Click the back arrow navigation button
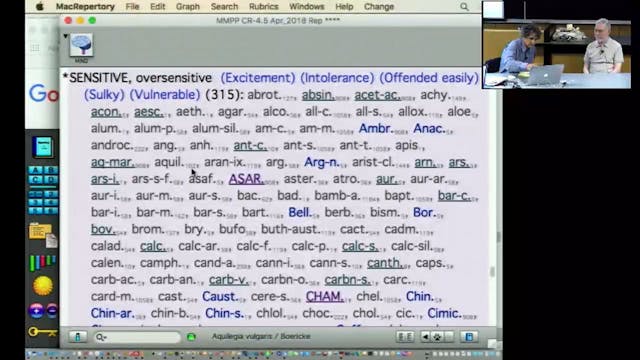 coord(425,337)
